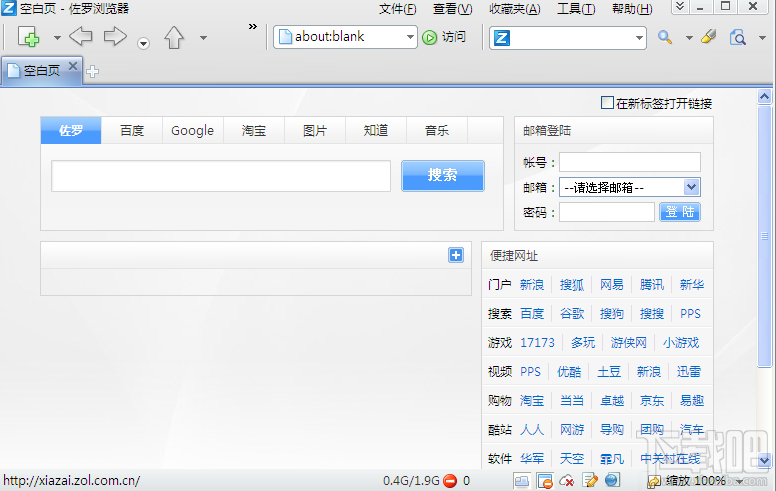Open the toolbar search box dropdown
This screenshot has height=491, width=776.
tap(639, 38)
